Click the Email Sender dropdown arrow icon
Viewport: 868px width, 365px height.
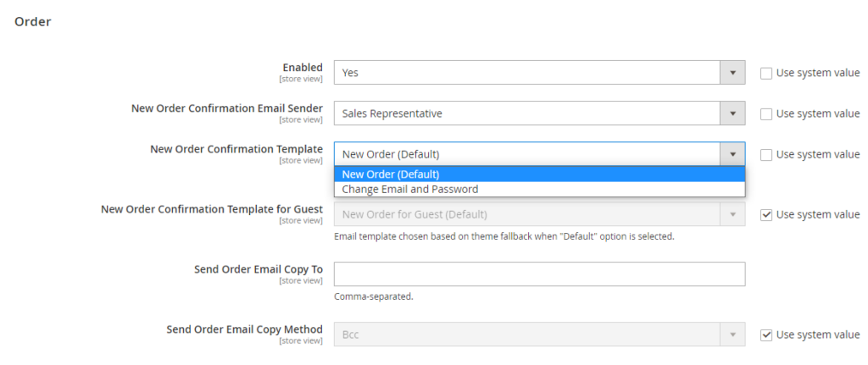click(732, 113)
